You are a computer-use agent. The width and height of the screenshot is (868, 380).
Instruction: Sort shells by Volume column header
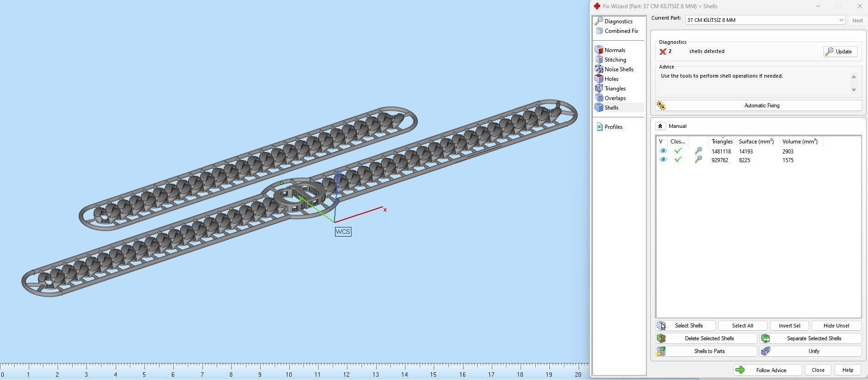tap(800, 142)
